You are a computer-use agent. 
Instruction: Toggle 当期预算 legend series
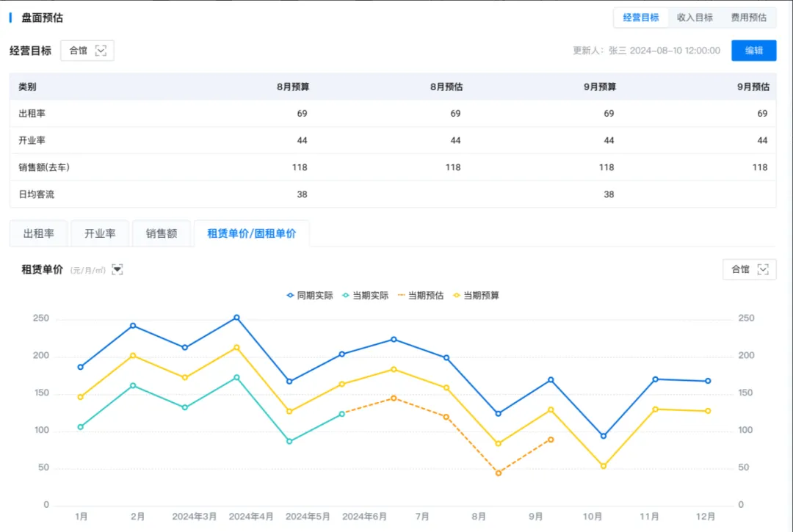click(477, 296)
